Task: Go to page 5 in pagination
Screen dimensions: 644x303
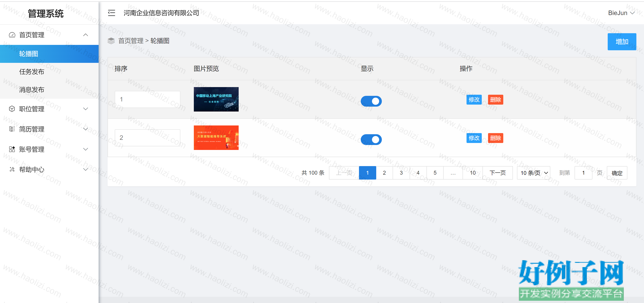Action: (x=435, y=173)
